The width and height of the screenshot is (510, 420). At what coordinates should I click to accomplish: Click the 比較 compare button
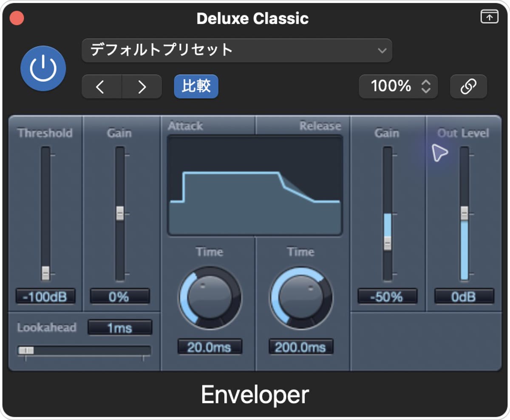pos(196,87)
